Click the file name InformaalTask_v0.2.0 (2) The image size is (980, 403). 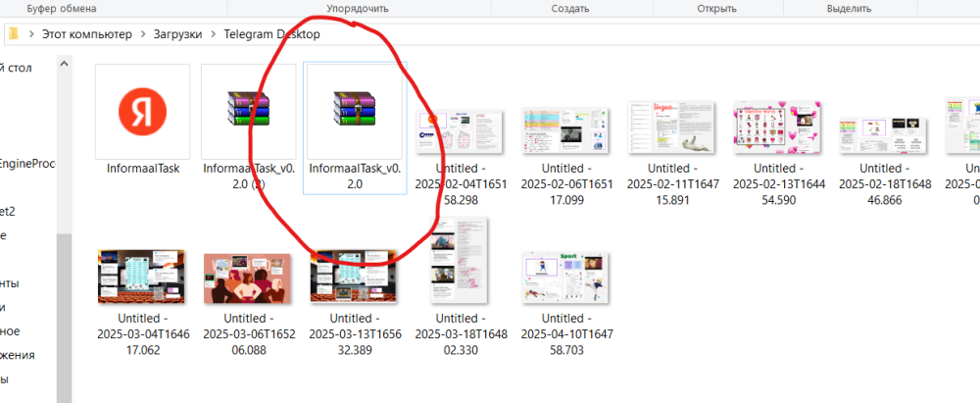point(249,176)
